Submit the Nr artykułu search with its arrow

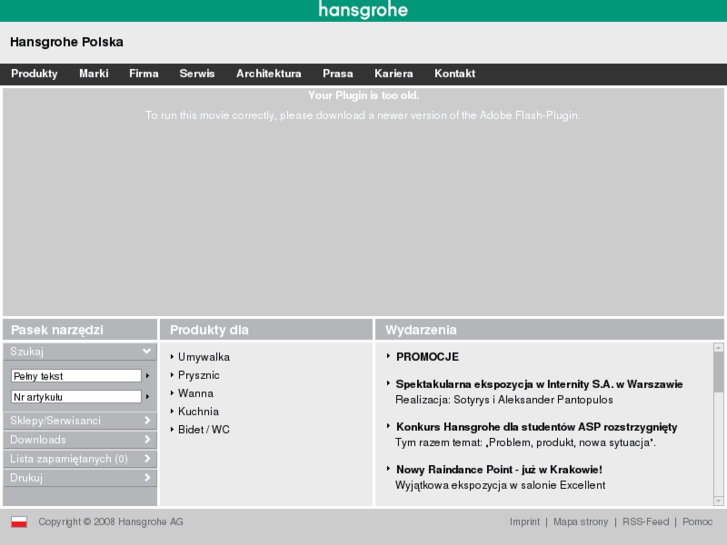pos(147,397)
